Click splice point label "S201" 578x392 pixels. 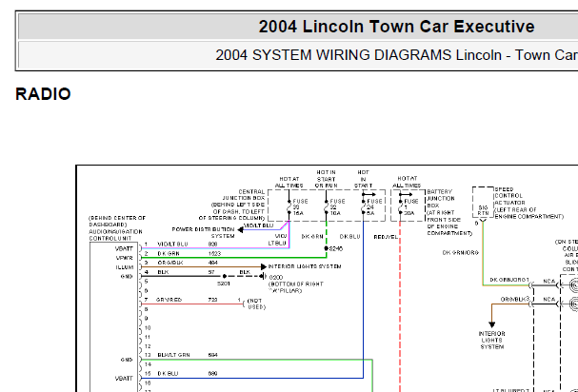pos(224,284)
